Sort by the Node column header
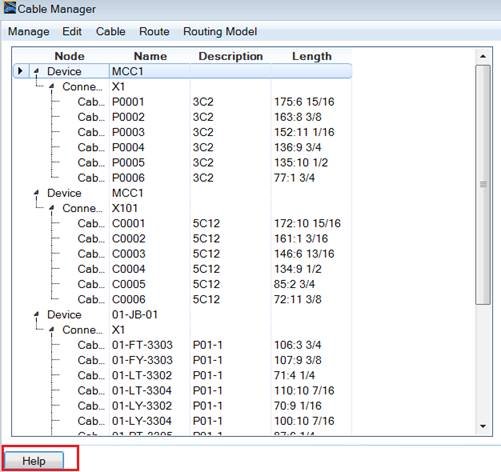 pos(69,56)
